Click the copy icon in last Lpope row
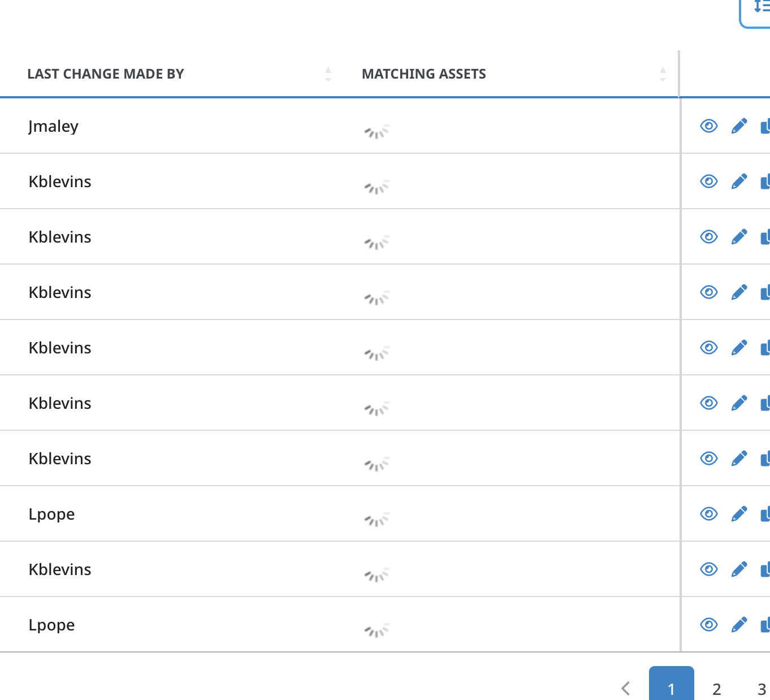Screen dimensions: 770x700 (x=765, y=625)
